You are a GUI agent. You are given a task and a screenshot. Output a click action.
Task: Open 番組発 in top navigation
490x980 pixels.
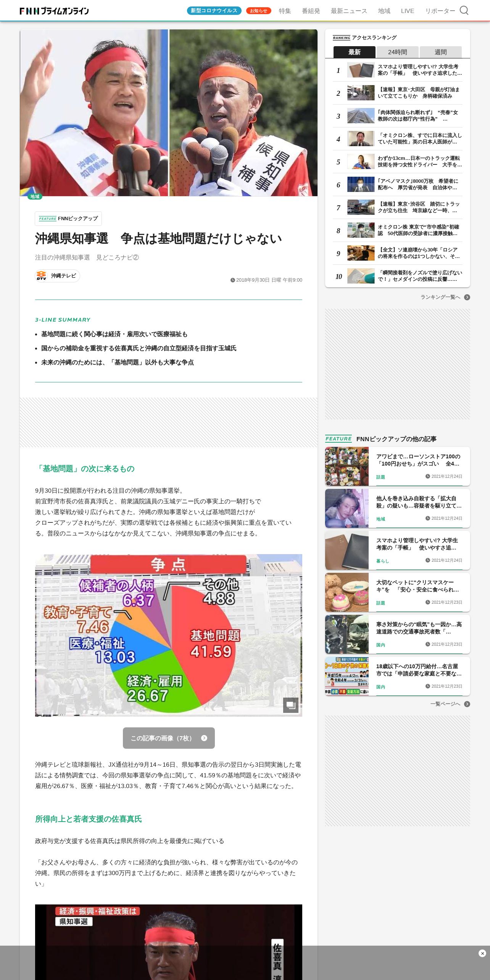tap(311, 11)
